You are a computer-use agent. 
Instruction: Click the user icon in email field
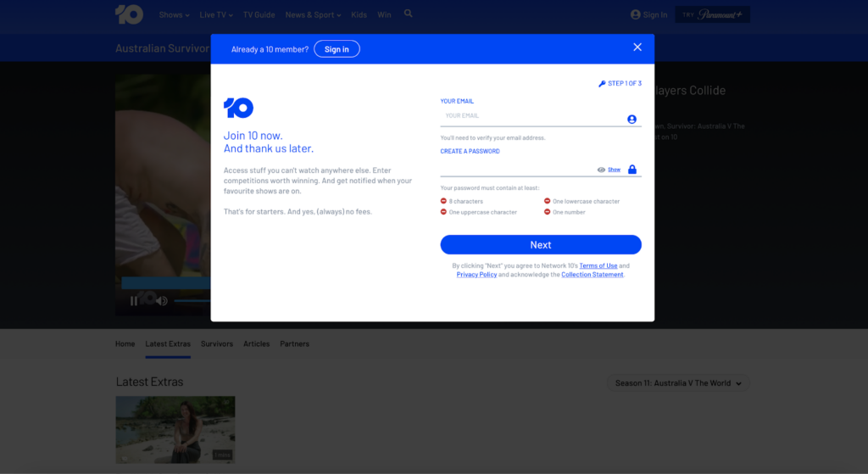632,119
